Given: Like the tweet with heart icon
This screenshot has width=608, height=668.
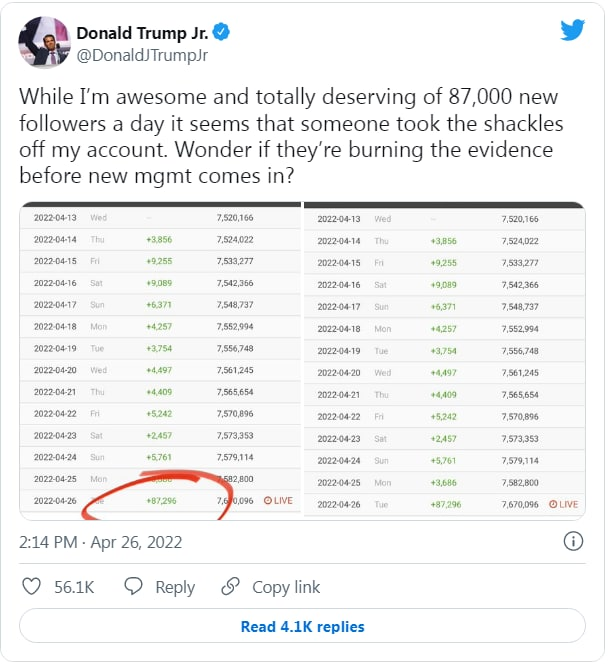Looking at the screenshot, I should [31, 587].
